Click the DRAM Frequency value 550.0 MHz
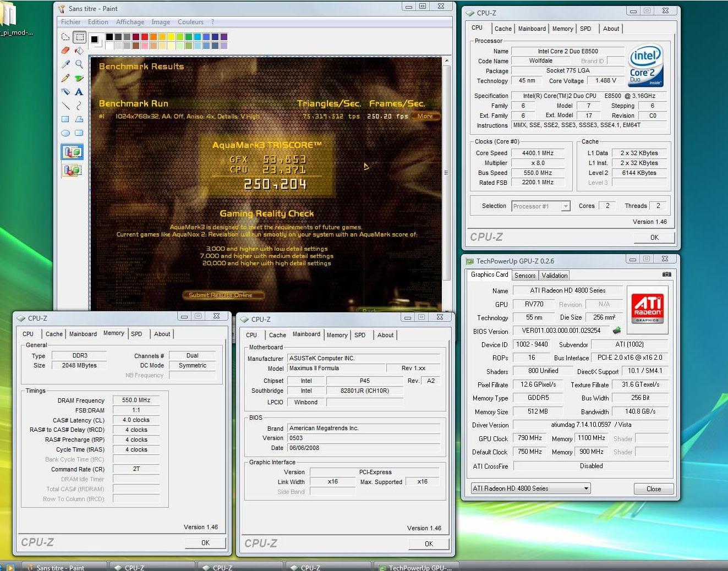This screenshot has height=571, width=728. pyautogui.click(x=136, y=400)
